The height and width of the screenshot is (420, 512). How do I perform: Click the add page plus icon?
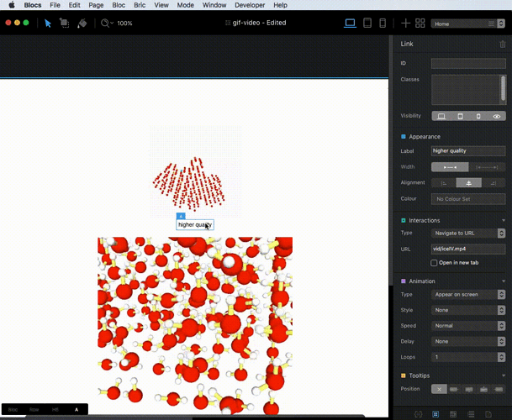405,23
